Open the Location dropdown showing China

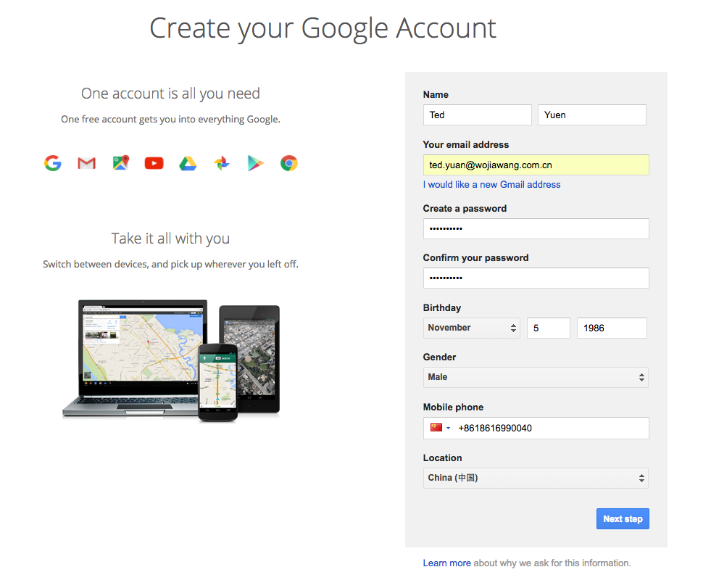536,478
